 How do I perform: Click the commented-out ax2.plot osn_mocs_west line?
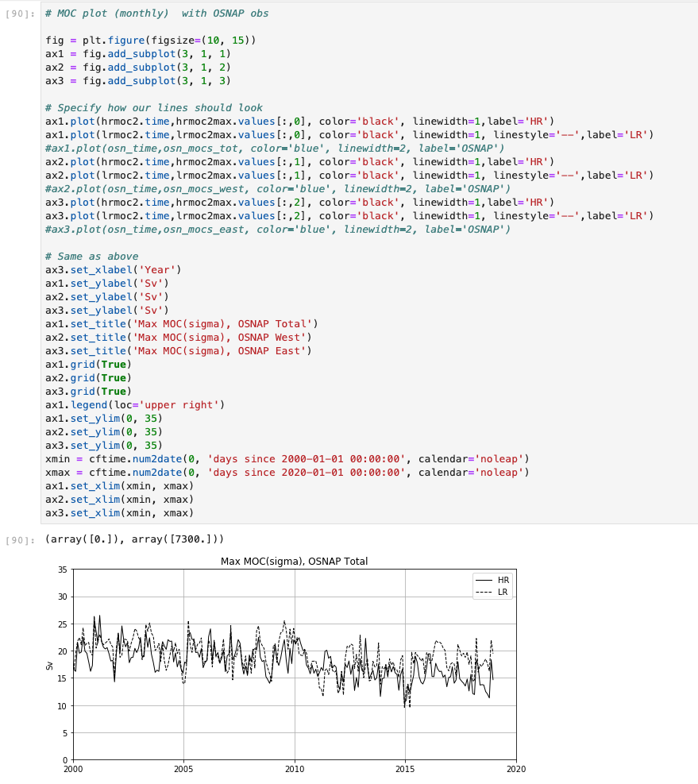pyautogui.click(x=277, y=189)
